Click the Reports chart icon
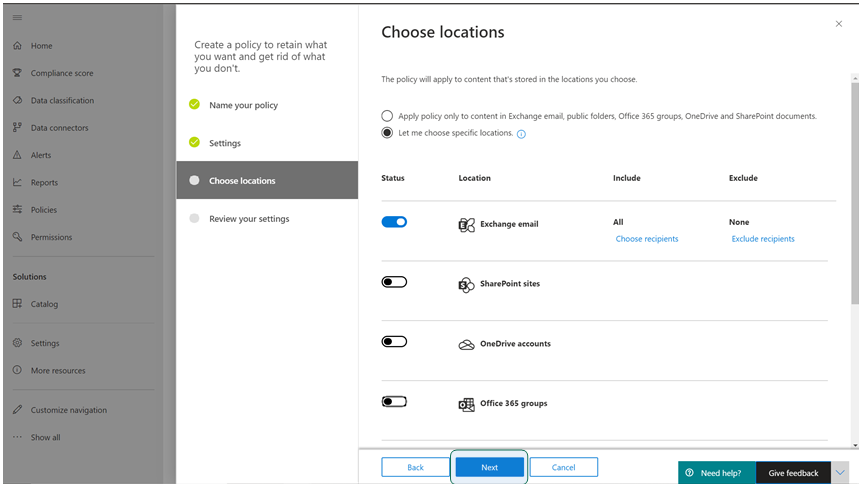The height and width of the screenshot is (487, 862). pos(18,182)
